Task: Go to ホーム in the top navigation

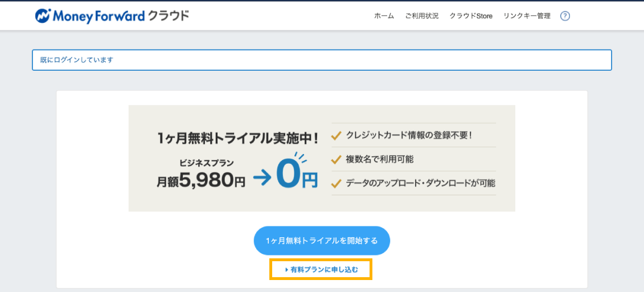Action: tap(384, 16)
